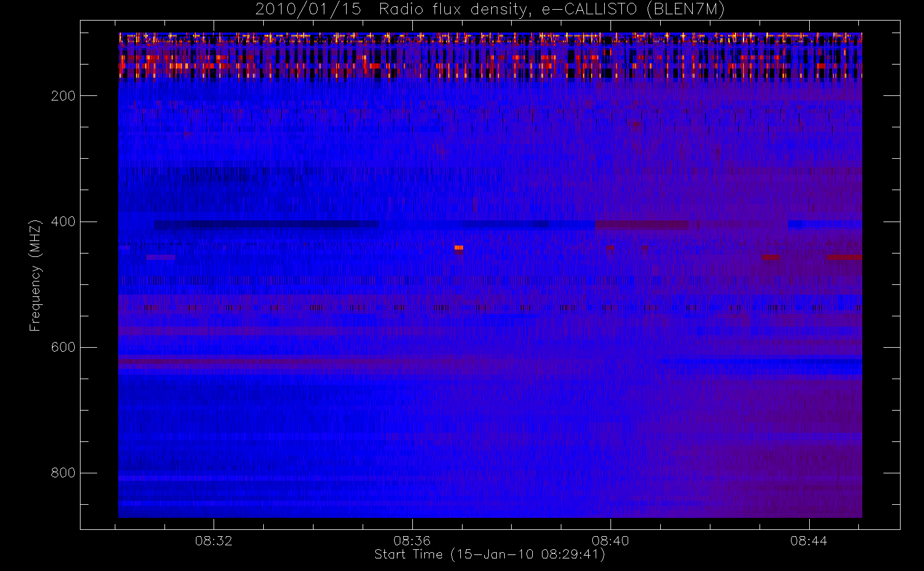924x571 pixels.
Task: Click the red streak near 455 MHz at 08:44
Action: pyautogui.click(x=844, y=258)
